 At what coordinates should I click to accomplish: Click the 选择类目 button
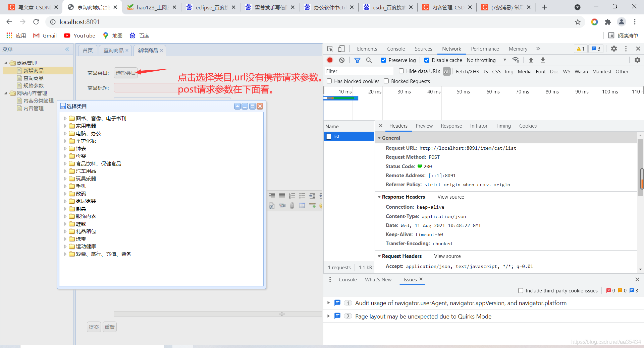pos(126,73)
